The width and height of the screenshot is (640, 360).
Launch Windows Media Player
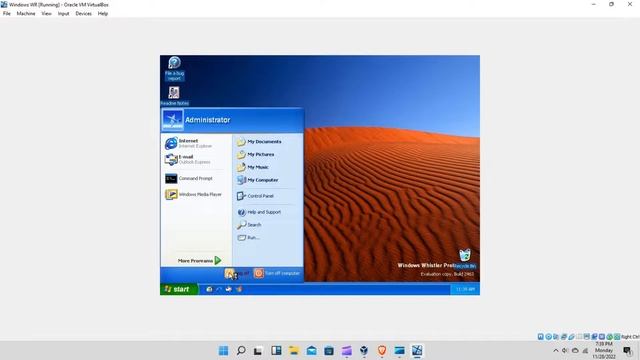tap(193, 194)
